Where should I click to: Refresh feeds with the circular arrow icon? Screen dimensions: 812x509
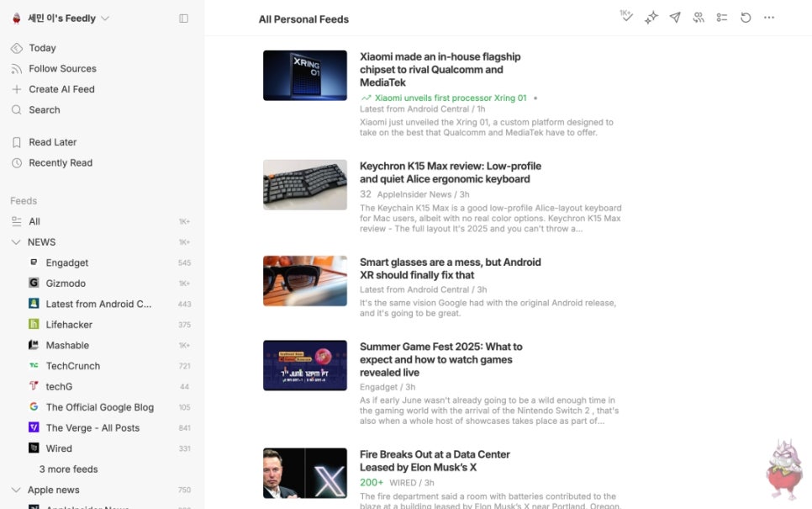(746, 18)
